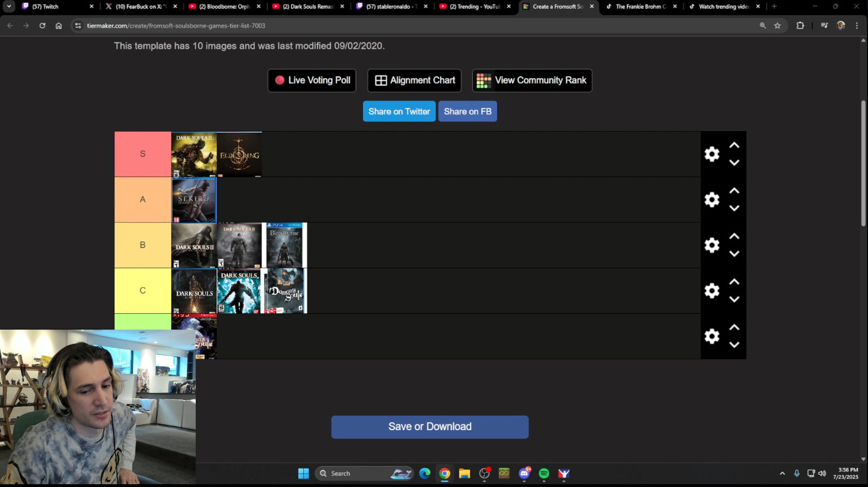Open the Windows Start menu
The height and width of the screenshot is (487, 868).
click(303, 474)
